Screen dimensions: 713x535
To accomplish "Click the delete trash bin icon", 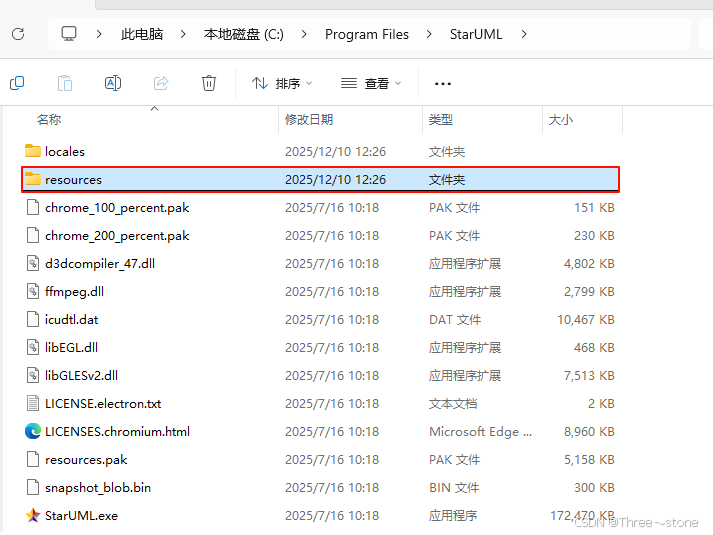I will [x=209, y=83].
